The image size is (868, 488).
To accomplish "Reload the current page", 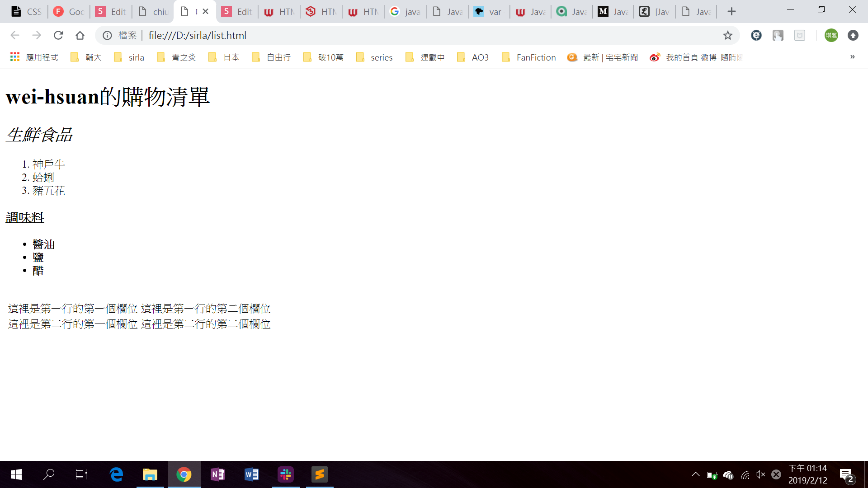I will coord(58,35).
